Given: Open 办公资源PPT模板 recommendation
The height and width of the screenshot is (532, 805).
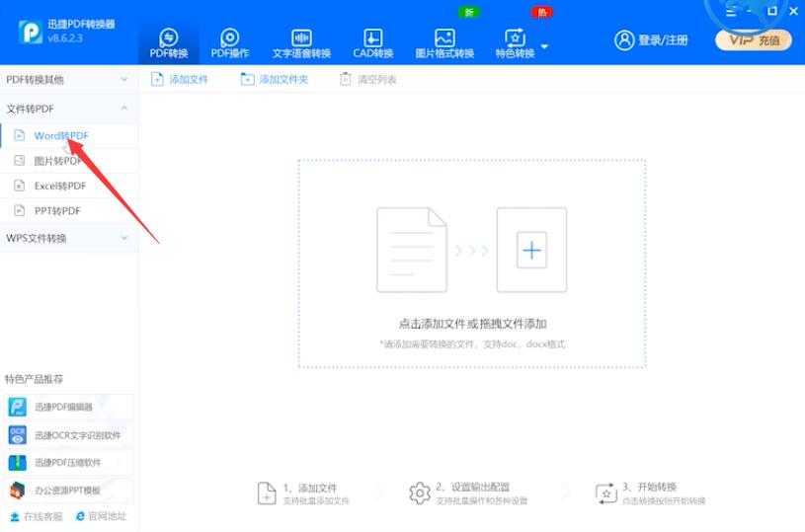Looking at the screenshot, I should click(68, 491).
